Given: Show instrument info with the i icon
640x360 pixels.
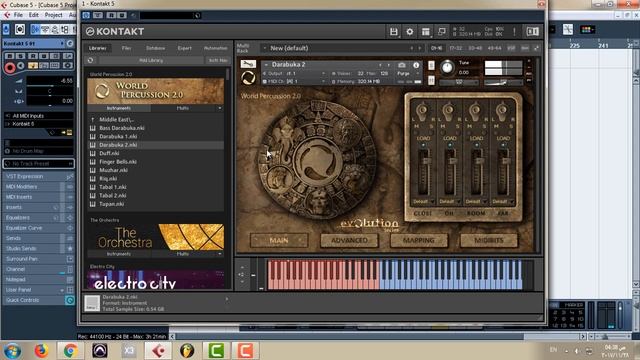Looking at the screenshot, I should 416,65.
